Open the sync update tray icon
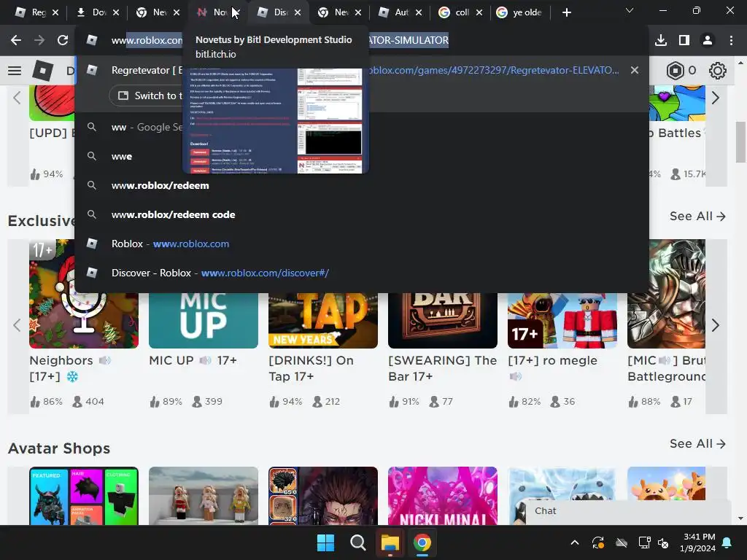The height and width of the screenshot is (560, 747). [x=598, y=542]
